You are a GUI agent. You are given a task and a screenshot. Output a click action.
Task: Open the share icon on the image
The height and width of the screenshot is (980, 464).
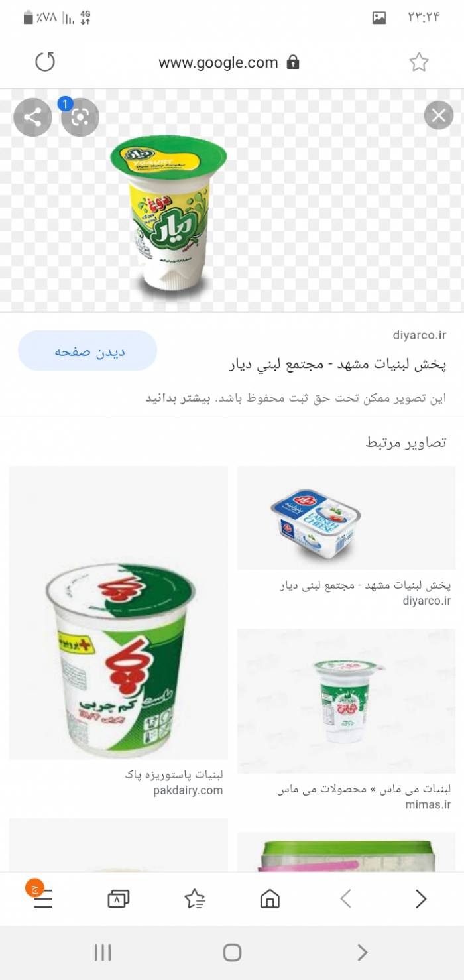[x=32, y=117]
